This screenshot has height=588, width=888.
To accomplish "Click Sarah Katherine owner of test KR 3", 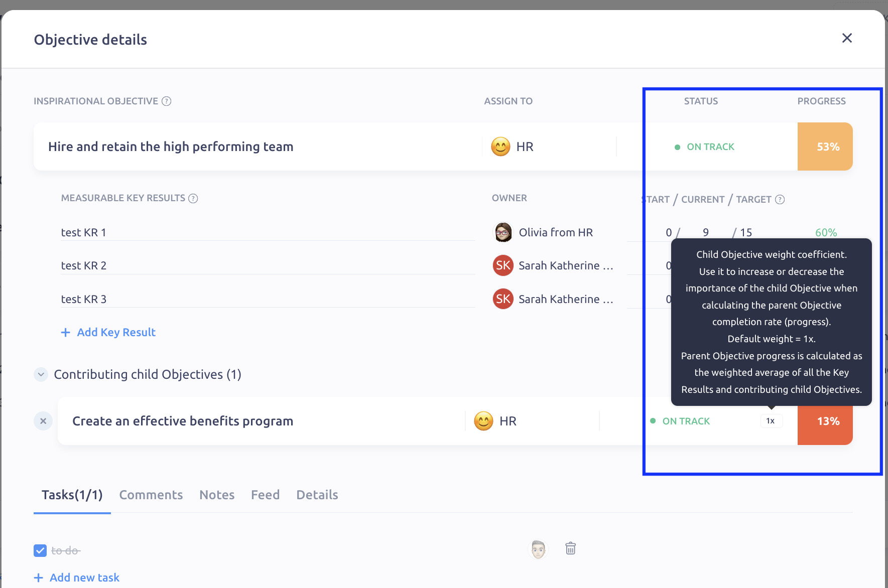I will (566, 299).
